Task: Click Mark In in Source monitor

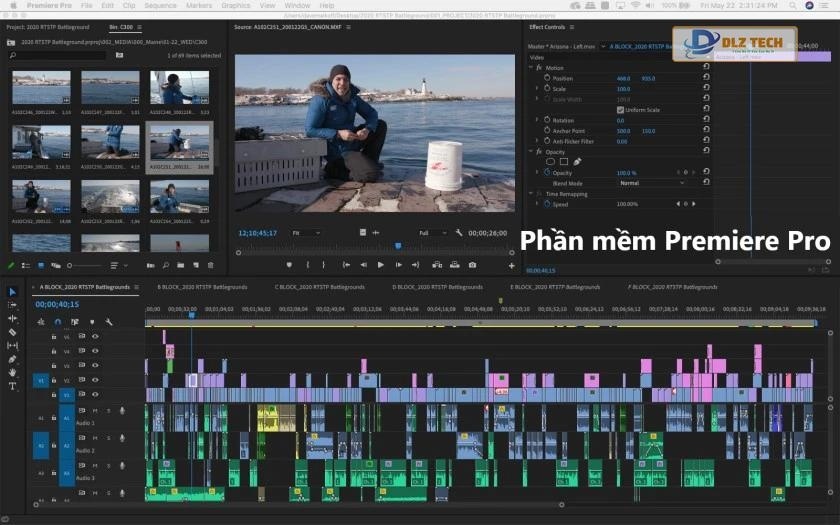Action: tap(308, 265)
